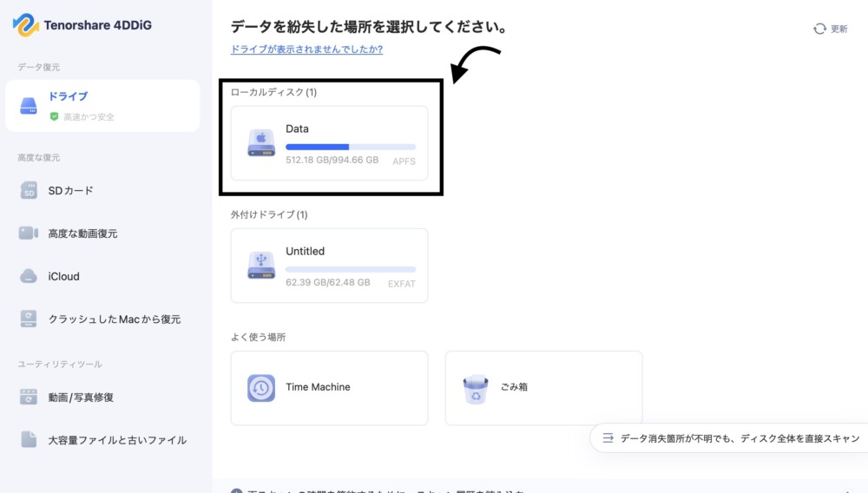This screenshot has width=868, height=493.
Task: Click the Untitled drive usage bar
Action: (x=351, y=269)
